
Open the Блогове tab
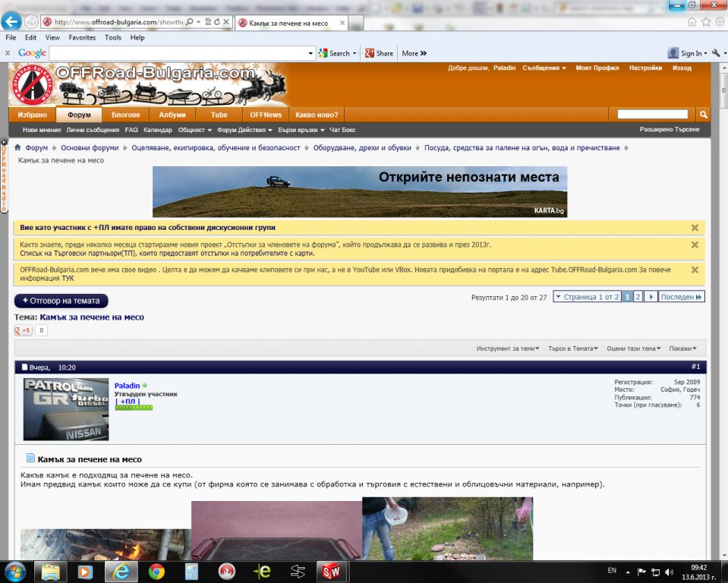point(125,115)
